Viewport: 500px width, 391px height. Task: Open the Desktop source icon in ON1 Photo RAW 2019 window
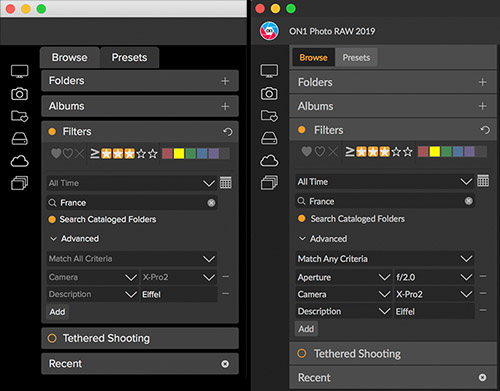(x=269, y=71)
